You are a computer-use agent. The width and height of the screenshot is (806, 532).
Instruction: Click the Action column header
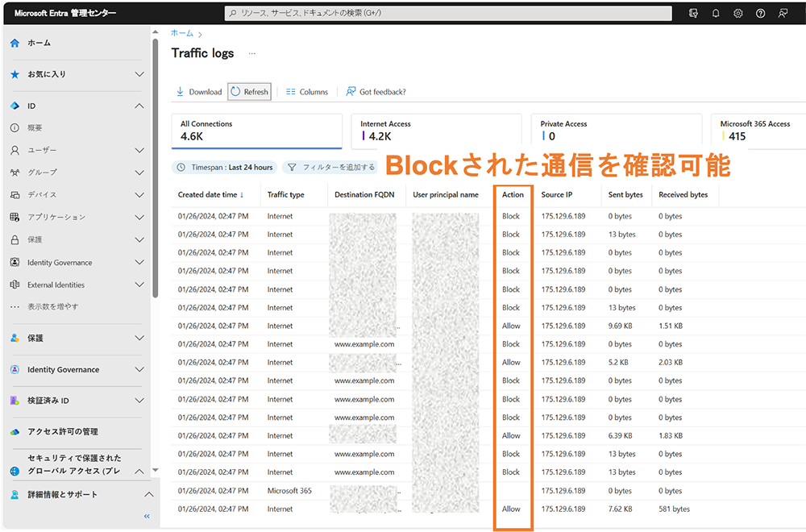click(x=513, y=195)
